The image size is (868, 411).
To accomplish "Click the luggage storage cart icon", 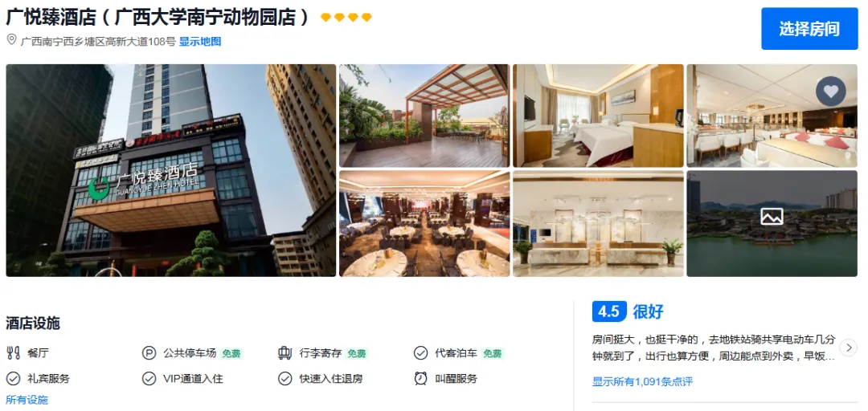I will [x=285, y=353].
